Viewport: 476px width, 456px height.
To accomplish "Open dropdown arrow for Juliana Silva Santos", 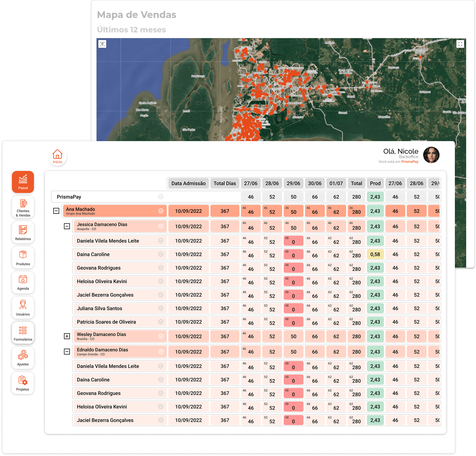I will (161, 308).
